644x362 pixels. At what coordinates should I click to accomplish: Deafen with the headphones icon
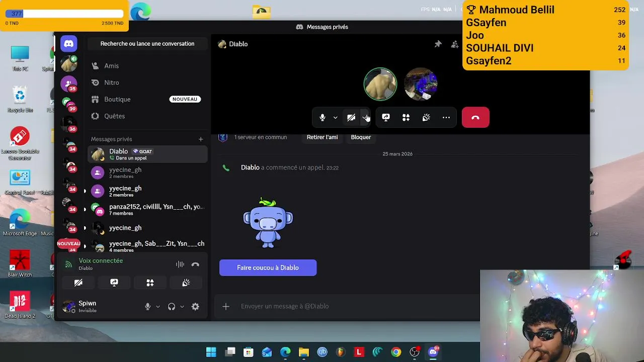tap(172, 307)
